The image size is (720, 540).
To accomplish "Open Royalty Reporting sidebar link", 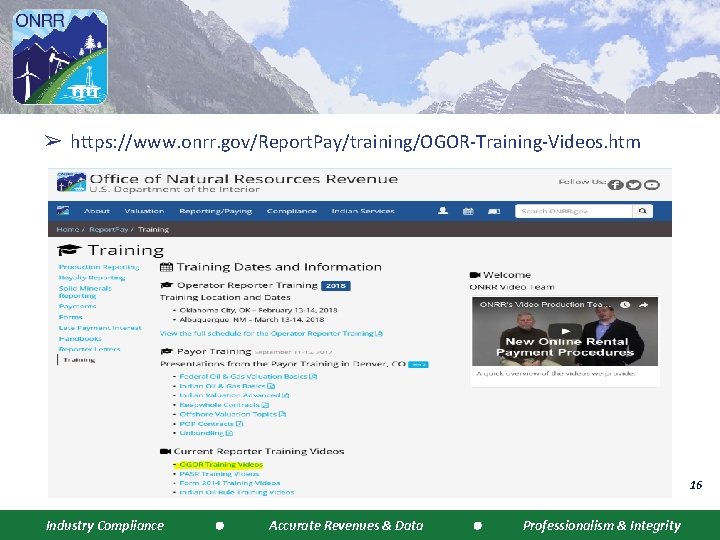I will pyautogui.click(x=92, y=277).
